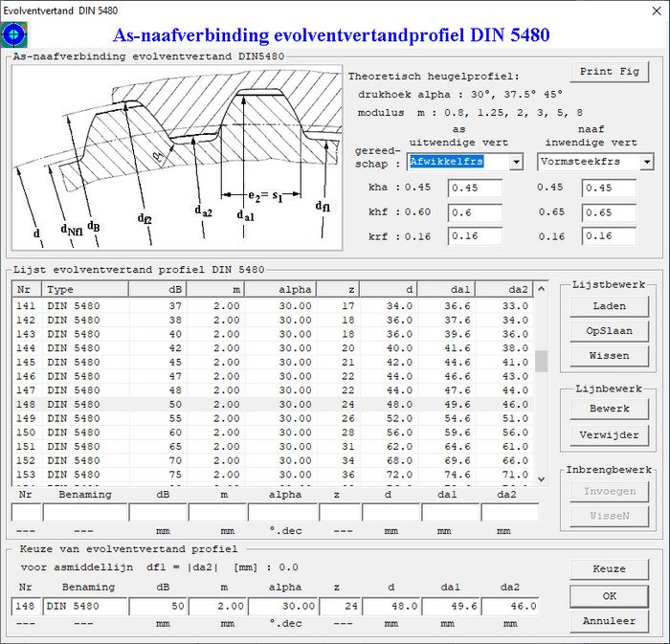Click the blue crosshair application icon
This screenshot has height=644, width=670.
pyautogui.click(x=14, y=34)
